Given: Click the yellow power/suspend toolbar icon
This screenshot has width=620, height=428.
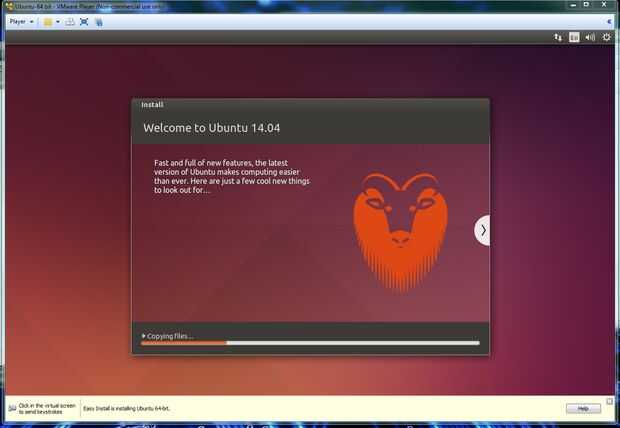Looking at the screenshot, I should pos(48,22).
